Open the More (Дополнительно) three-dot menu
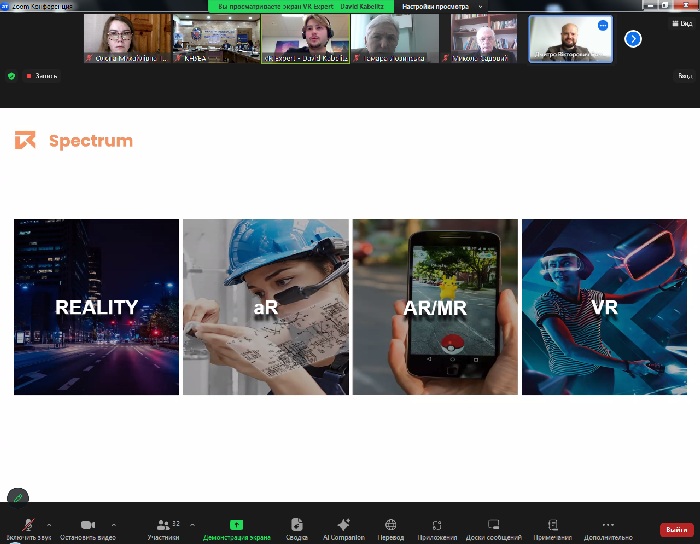The width and height of the screenshot is (700, 544). [x=608, y=525]
